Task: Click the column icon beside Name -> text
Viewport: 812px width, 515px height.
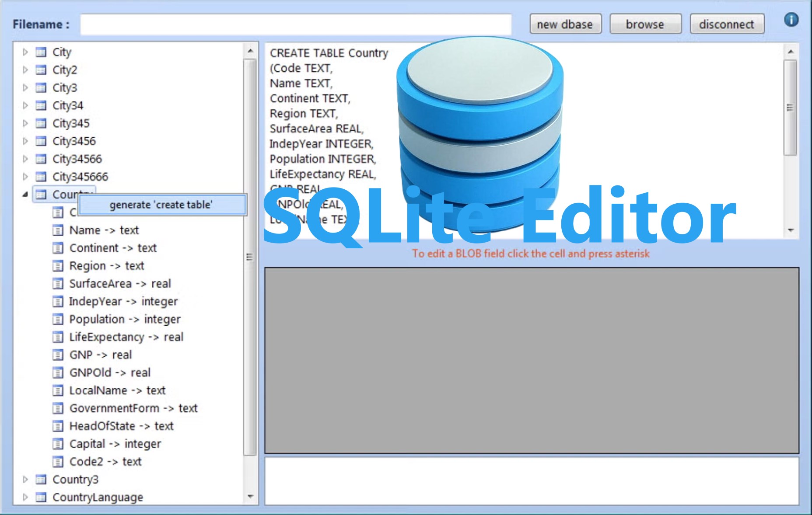Action: (58, 230)
